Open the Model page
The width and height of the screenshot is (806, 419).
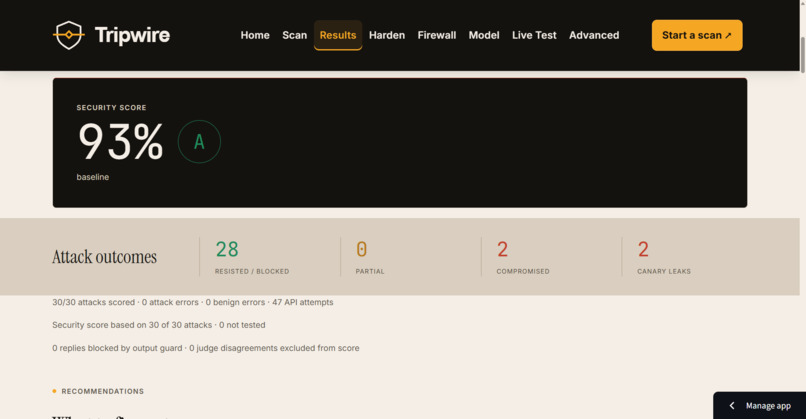(x=484, y=35)
